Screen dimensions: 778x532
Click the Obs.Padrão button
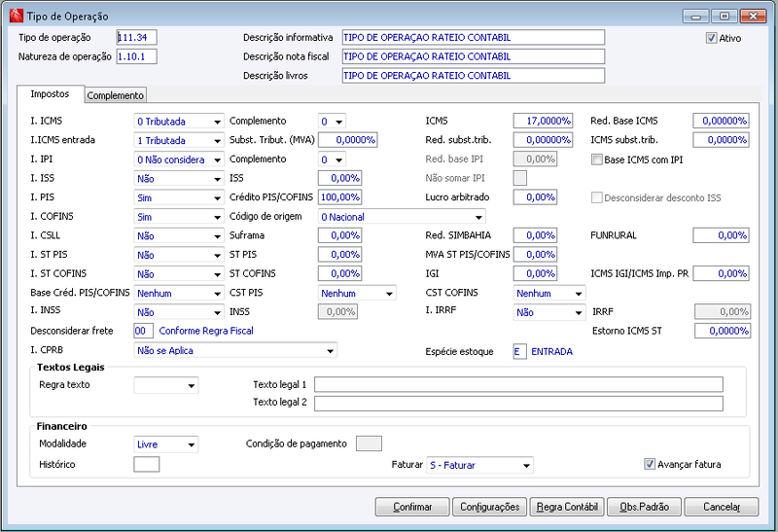click(x=644, y=507)
